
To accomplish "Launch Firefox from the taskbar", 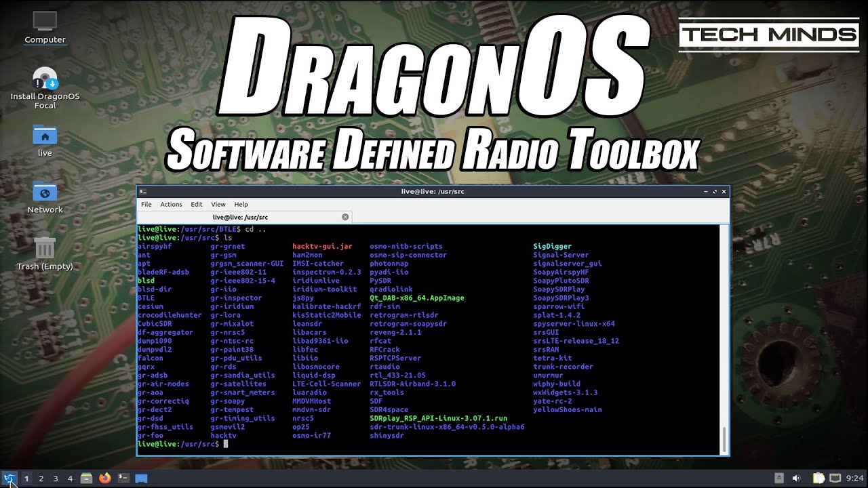I will (x=104, y=479).
